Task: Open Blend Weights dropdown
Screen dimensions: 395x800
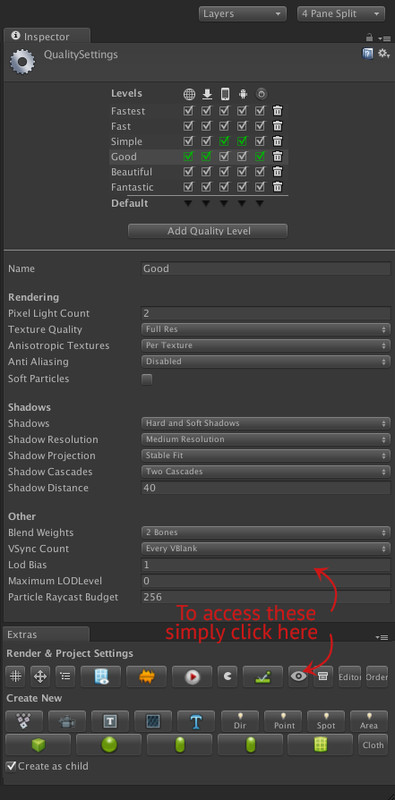Action: (266, 533)
